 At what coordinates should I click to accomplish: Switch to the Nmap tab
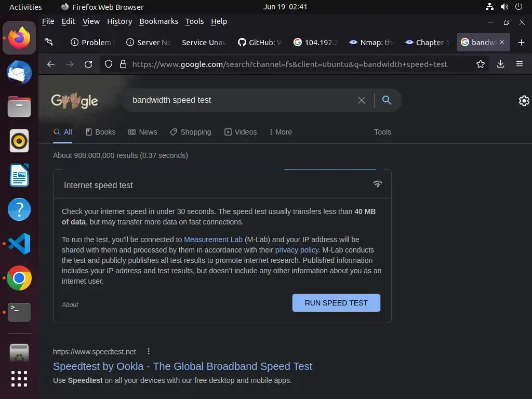coord(371,43)
